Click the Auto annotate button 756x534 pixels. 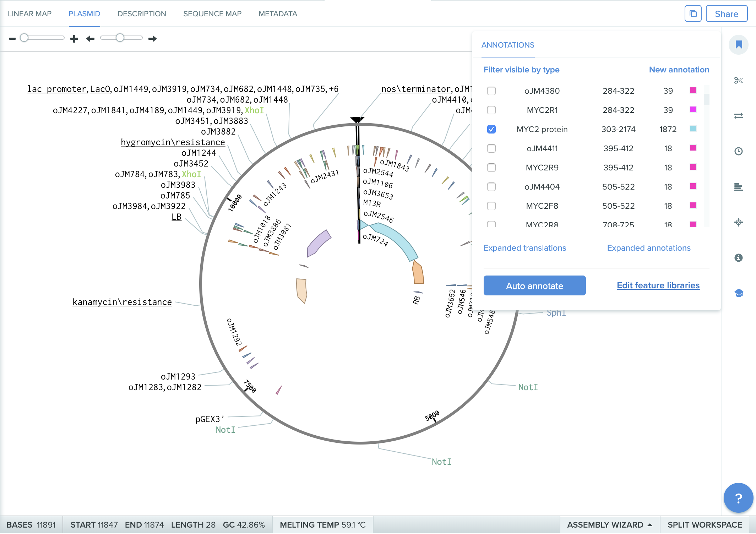pos(534,285)
